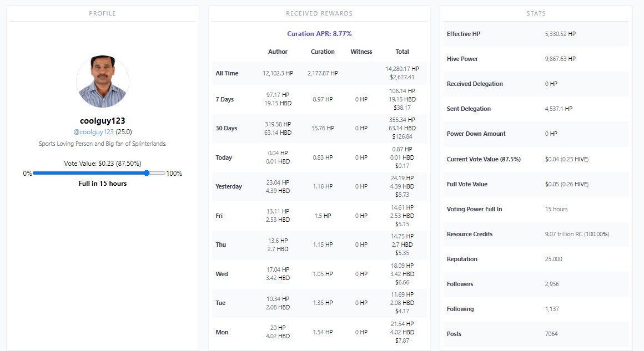Select the 'Tue' row label
644x351 pixels.
tap(220, 303)
